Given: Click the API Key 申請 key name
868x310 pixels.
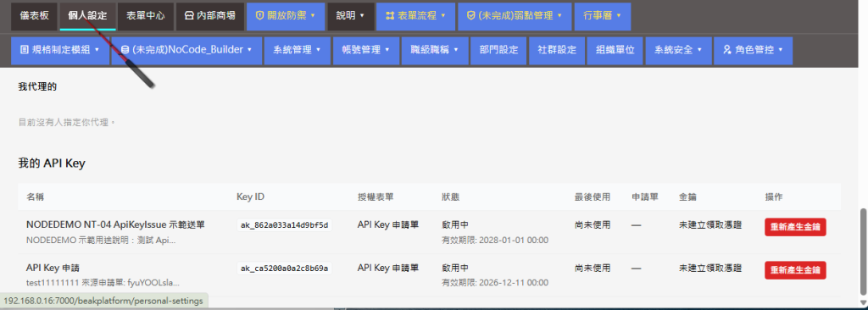Looking at the screenshot, I should pos(53,268).
